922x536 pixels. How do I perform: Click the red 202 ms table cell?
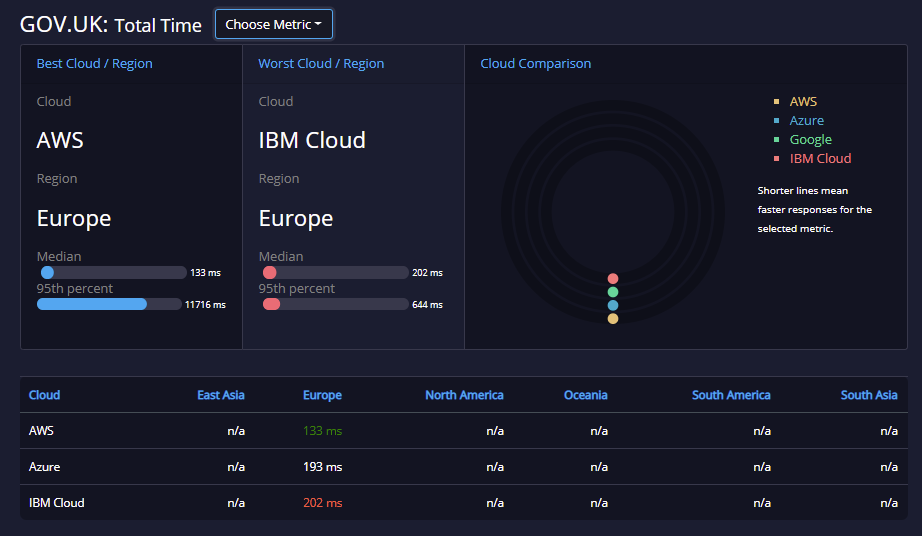pos(322,502)
